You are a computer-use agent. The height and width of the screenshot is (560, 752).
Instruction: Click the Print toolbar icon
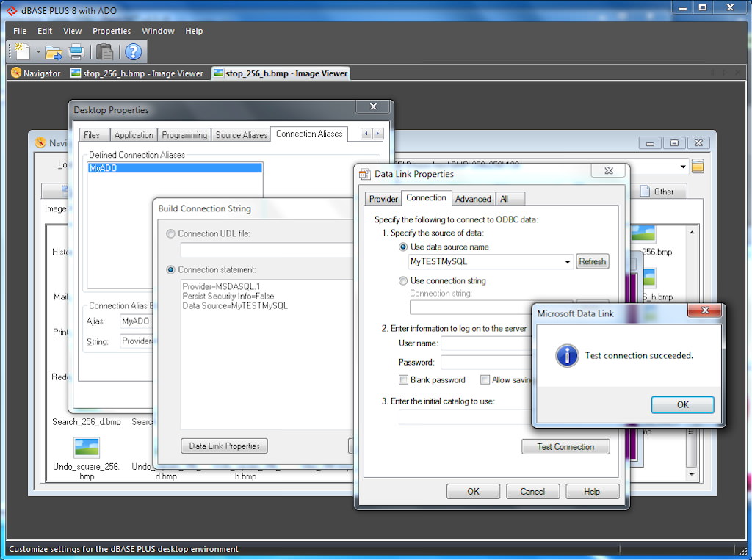pyautogui.click(x=76, y=52)
